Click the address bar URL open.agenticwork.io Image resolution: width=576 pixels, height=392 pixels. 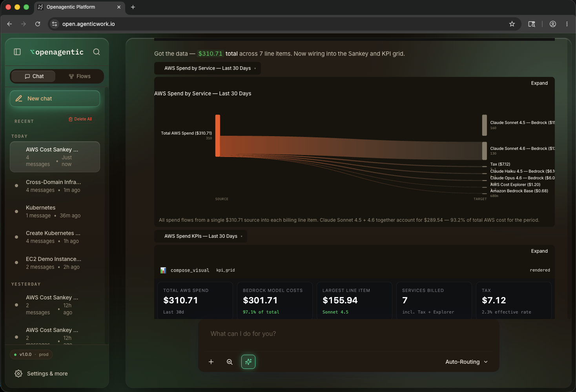click(89, 24)
